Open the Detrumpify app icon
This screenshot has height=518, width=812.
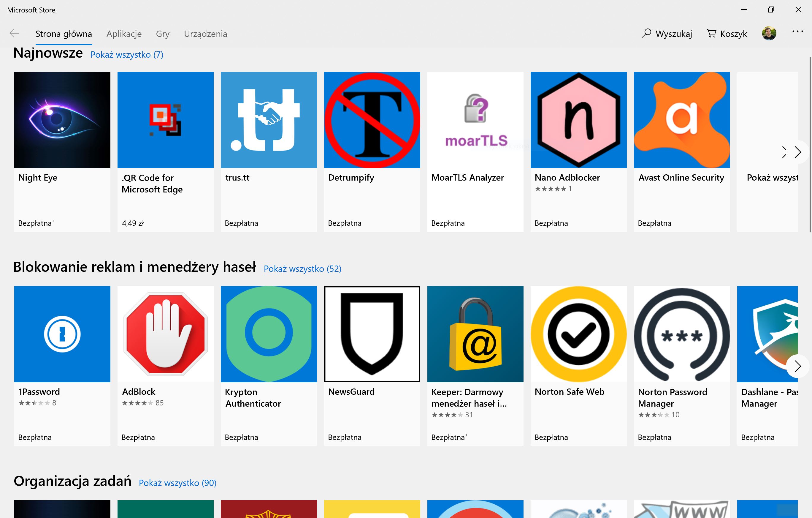coord(372,120)
